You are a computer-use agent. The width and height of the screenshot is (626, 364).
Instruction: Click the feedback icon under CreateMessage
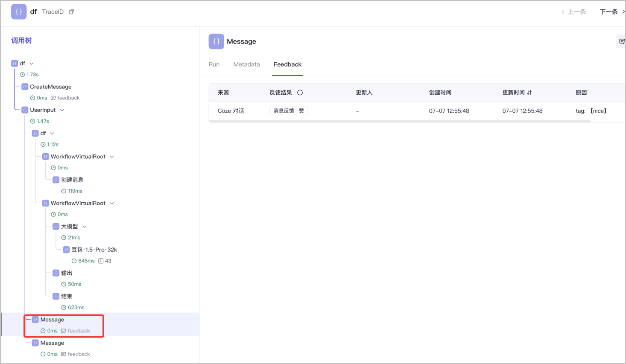53,98
